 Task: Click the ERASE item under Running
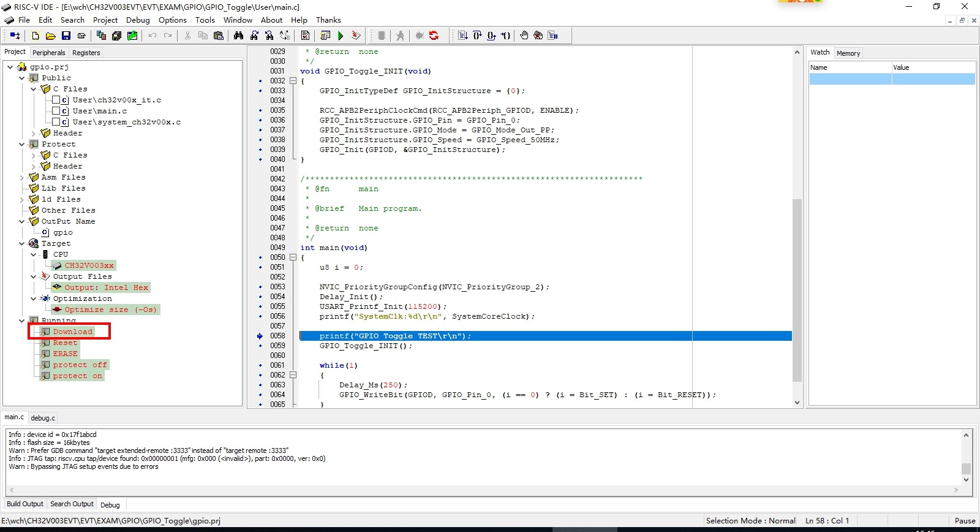(x=65, y=354)
